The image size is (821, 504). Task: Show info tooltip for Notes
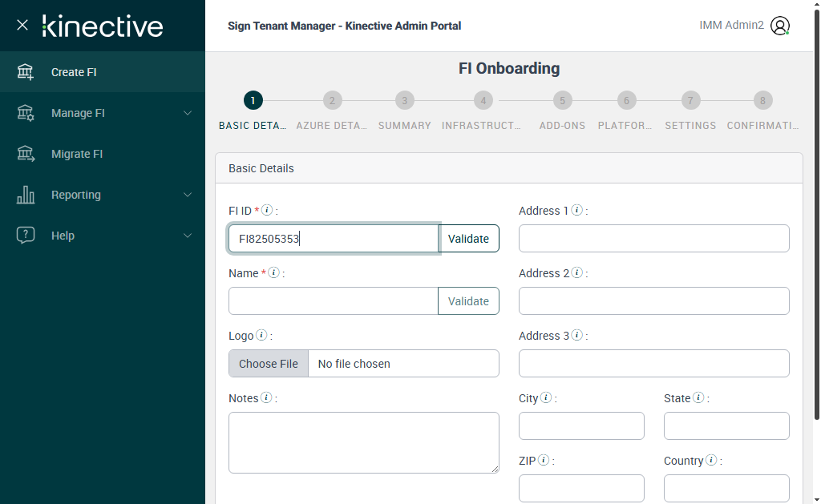point(266,397)
